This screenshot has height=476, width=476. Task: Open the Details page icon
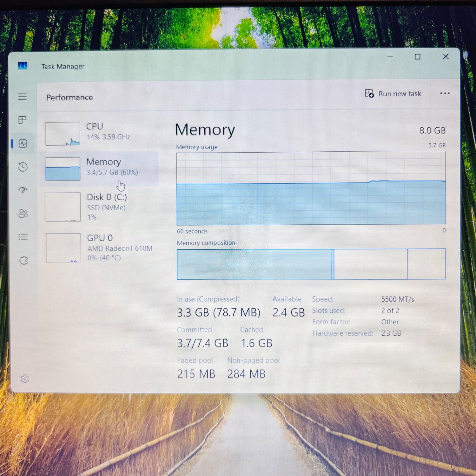pos(23,237)
